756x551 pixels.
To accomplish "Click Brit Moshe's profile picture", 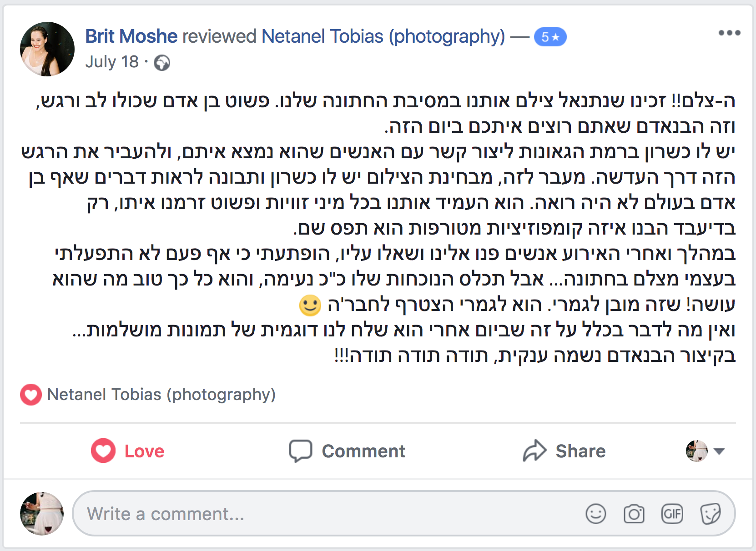I will point(47,49).
